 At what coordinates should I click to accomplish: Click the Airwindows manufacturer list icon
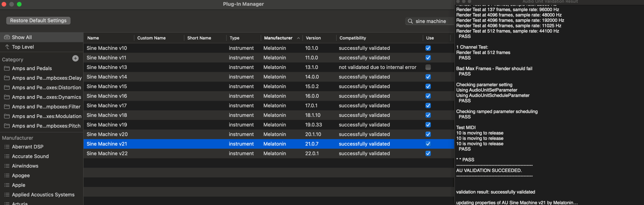point(7,166)
